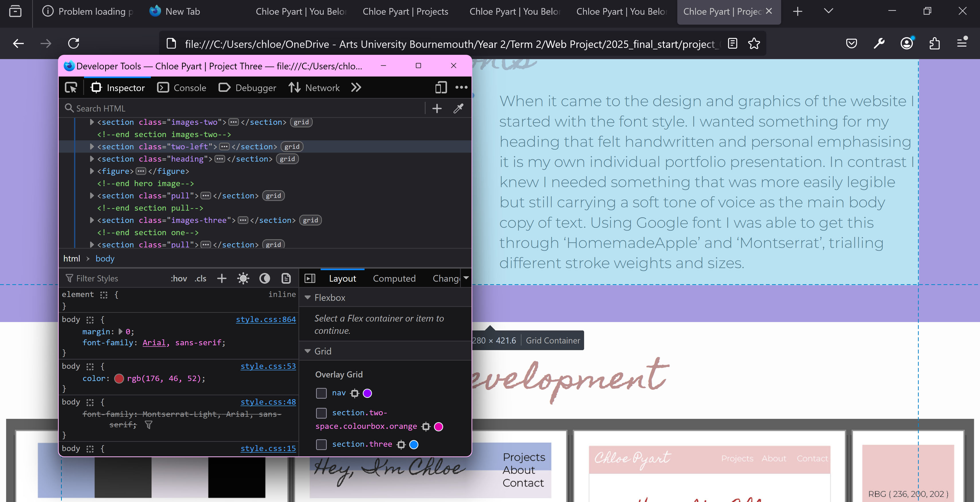Show more DevTools tools chevron
Image resolution: width=980 pixels, height=502 pixels.
click(356, 88)
